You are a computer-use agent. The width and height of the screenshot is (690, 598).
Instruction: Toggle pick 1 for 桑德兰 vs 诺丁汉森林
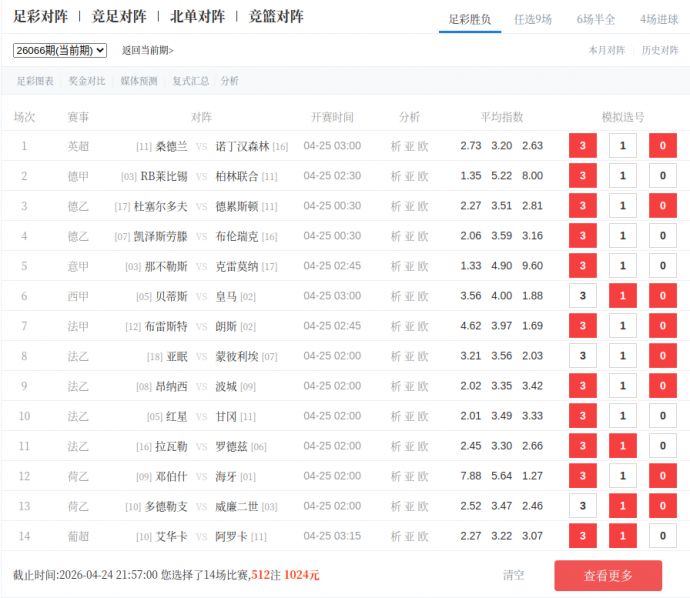point(623,146)
